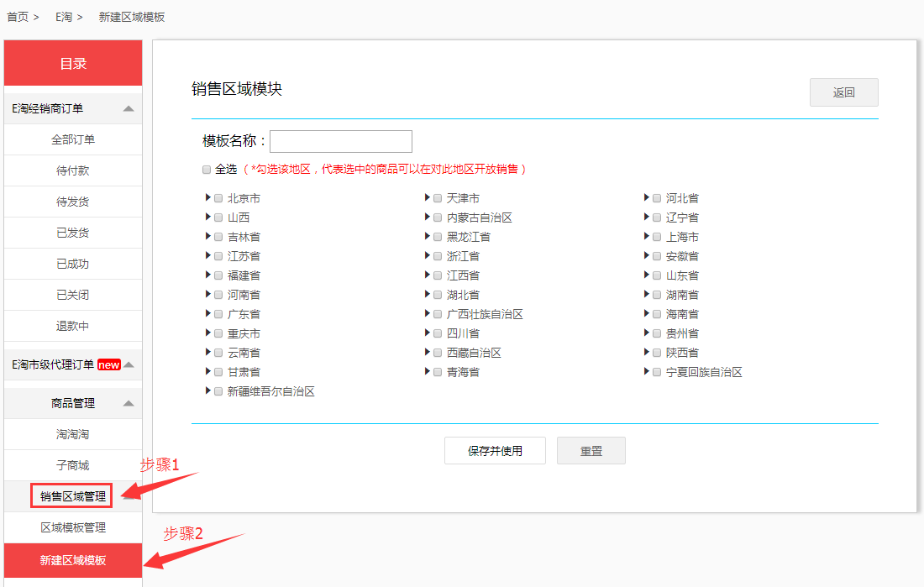Open the 已关闭 orders list
The image size is (924, 587).
[x=73, y=296]
